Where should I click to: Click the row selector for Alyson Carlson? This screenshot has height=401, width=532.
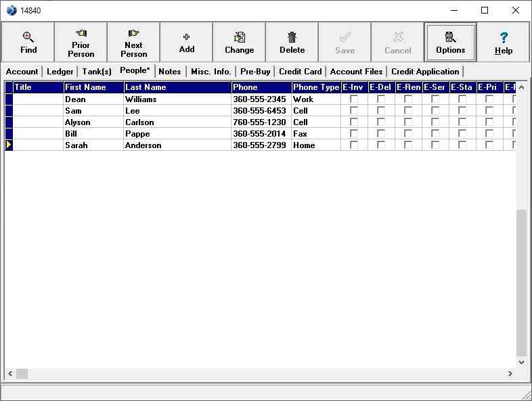coord(9,122)
